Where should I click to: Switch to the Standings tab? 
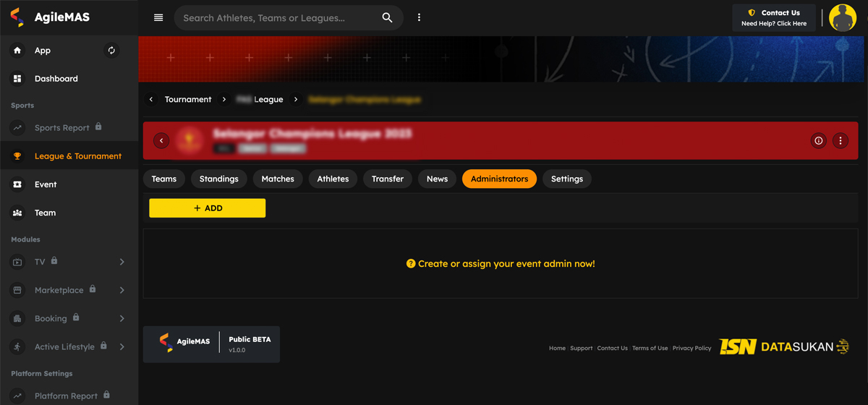pos(218,179)
